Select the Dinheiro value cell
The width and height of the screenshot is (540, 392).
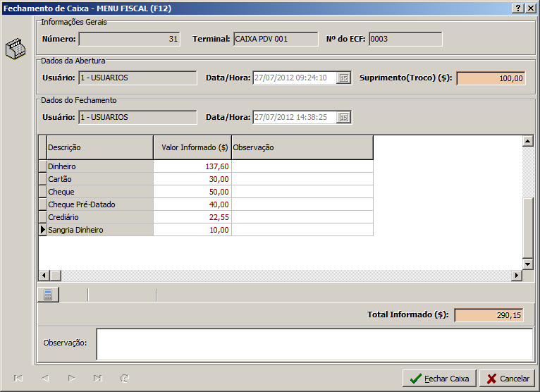tap(192, 166)
